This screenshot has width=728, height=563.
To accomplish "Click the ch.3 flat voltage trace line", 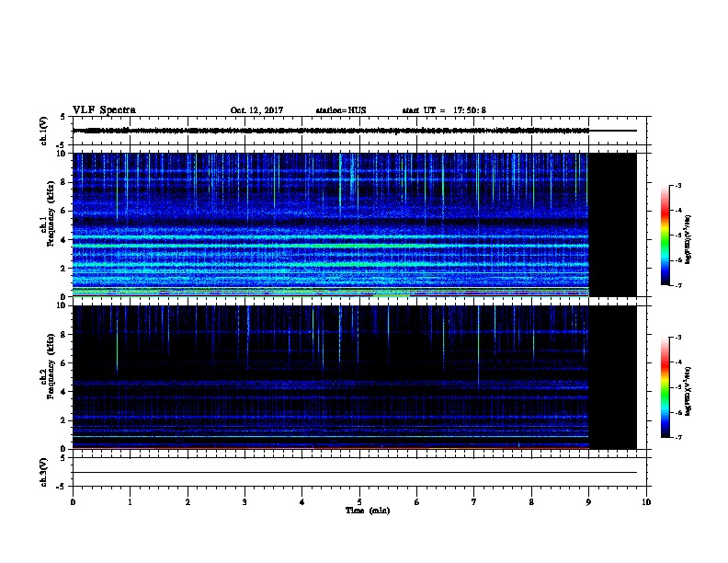I will (355, 473).
